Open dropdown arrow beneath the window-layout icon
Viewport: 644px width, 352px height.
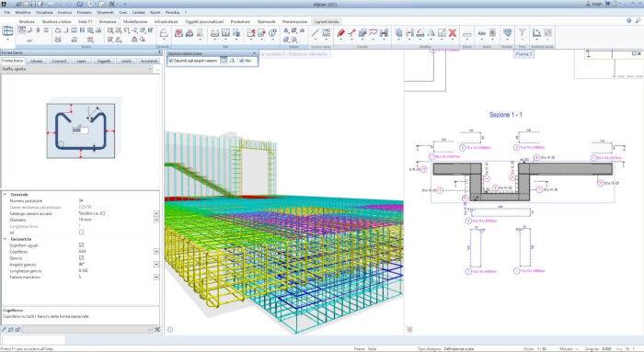pos(7,40)
